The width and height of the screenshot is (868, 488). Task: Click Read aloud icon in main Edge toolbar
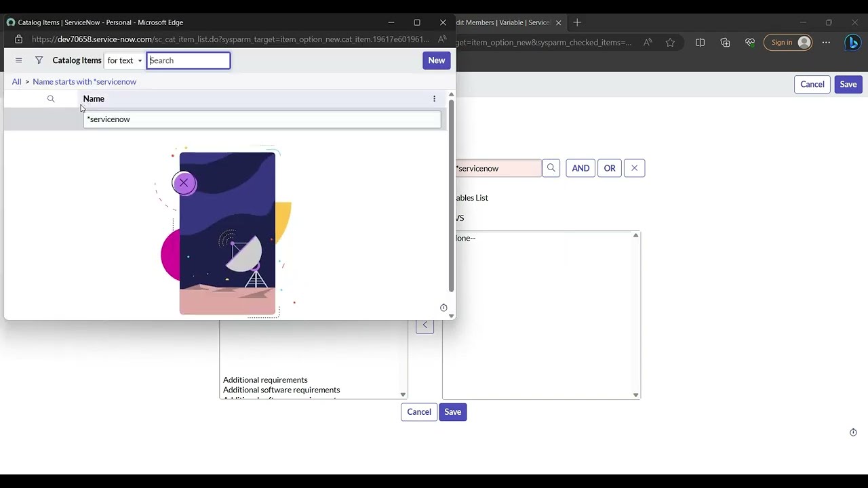pos(648,43)
